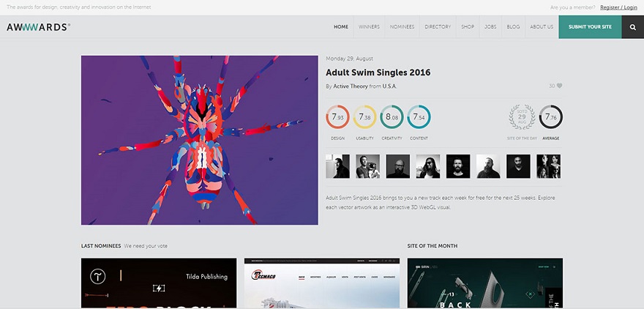Screen dimensions: 644x309
Task: Open the Tilda Publishing nominee thumbnail
Action: click(159, 283)
